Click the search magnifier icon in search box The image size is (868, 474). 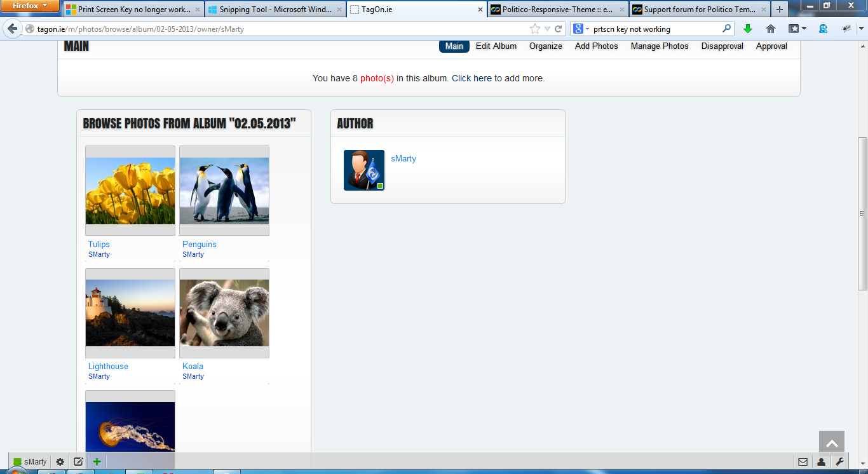[x=727, y=29]
